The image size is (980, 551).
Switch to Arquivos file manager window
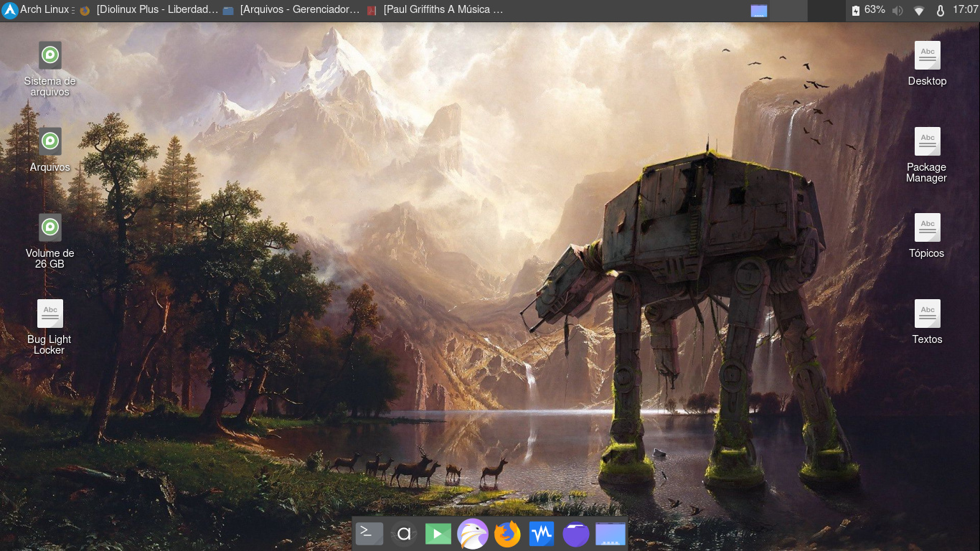point(291,10)
